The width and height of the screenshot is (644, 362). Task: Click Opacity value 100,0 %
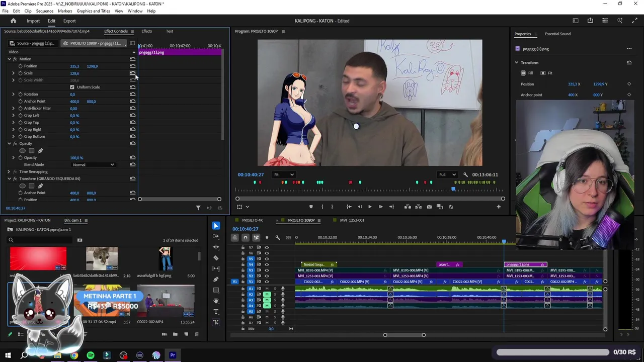76,158
